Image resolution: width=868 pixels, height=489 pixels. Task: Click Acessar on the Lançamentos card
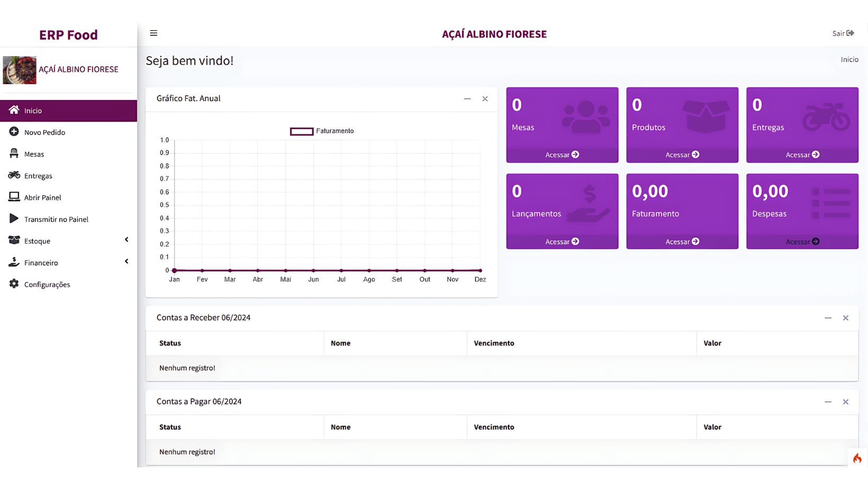click(x=562, y=241)
